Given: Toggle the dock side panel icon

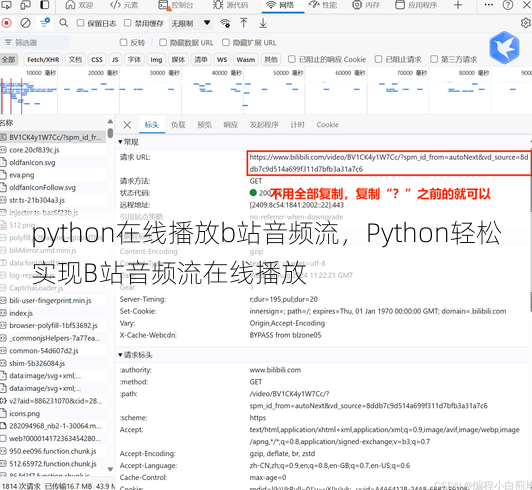Looking at the screenshot, I should (x=44, y=5).
